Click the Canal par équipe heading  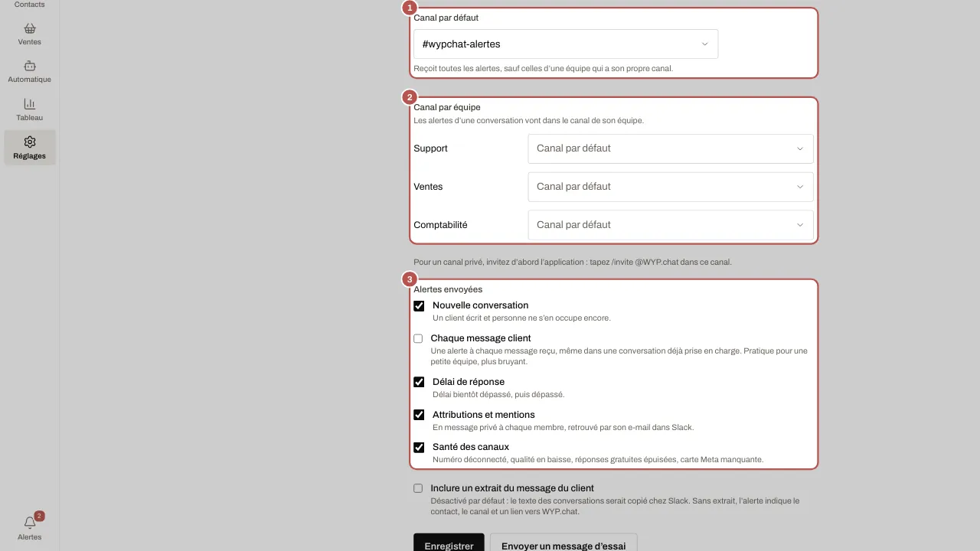pos(447,107)
